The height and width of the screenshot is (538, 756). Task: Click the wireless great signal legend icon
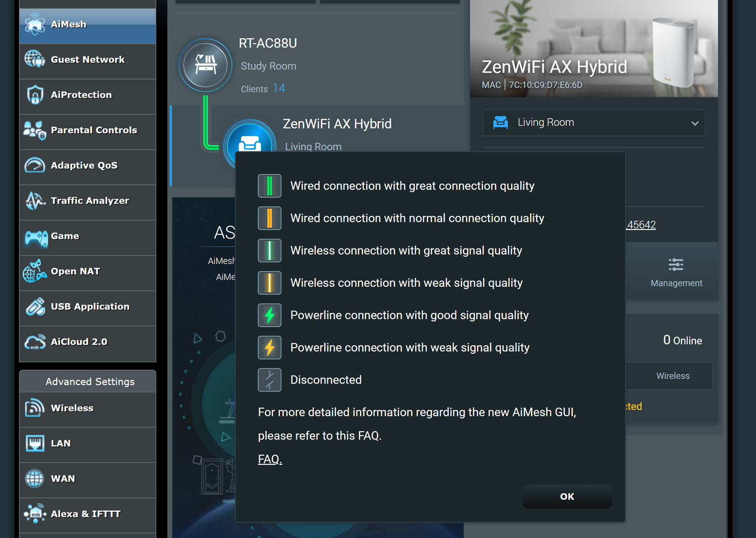269,250
